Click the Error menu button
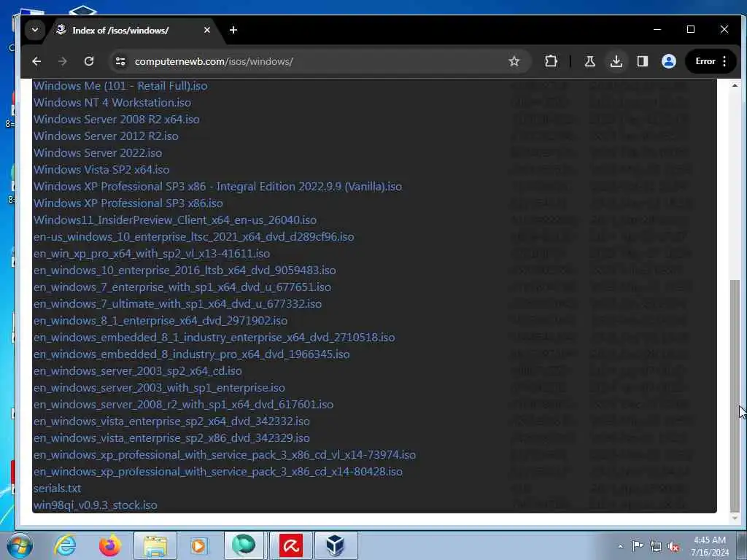 (711, 61)
